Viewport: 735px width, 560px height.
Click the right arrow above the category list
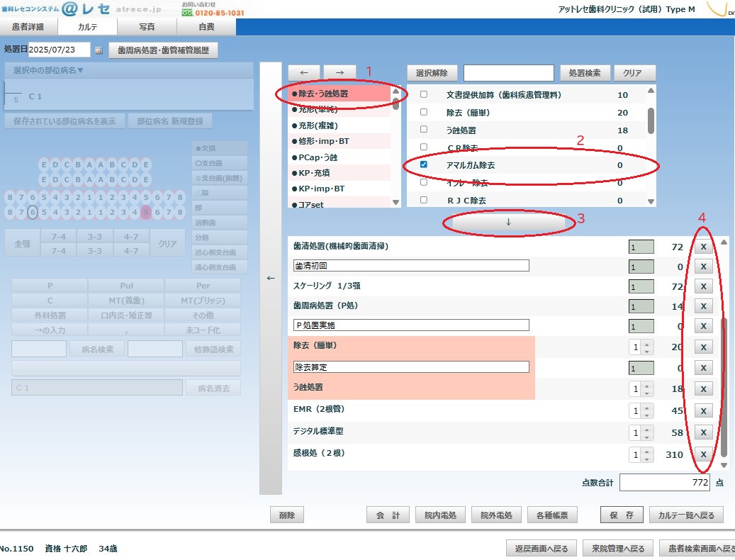tap(340, 72)
